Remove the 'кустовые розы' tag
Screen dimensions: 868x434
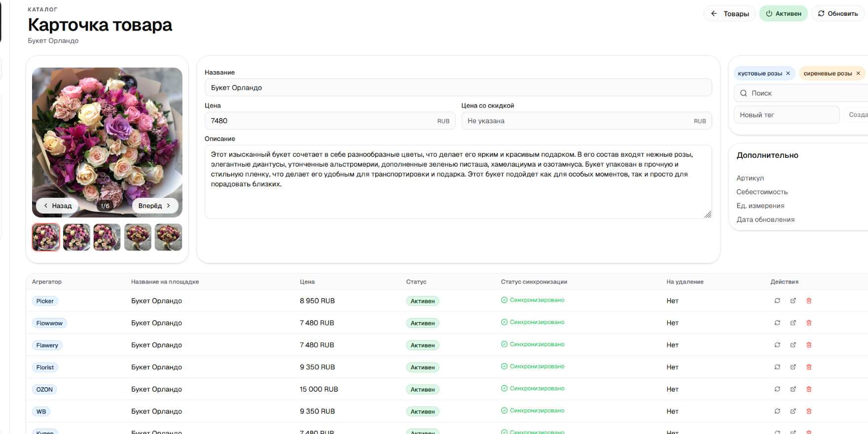tap(788, 73)
